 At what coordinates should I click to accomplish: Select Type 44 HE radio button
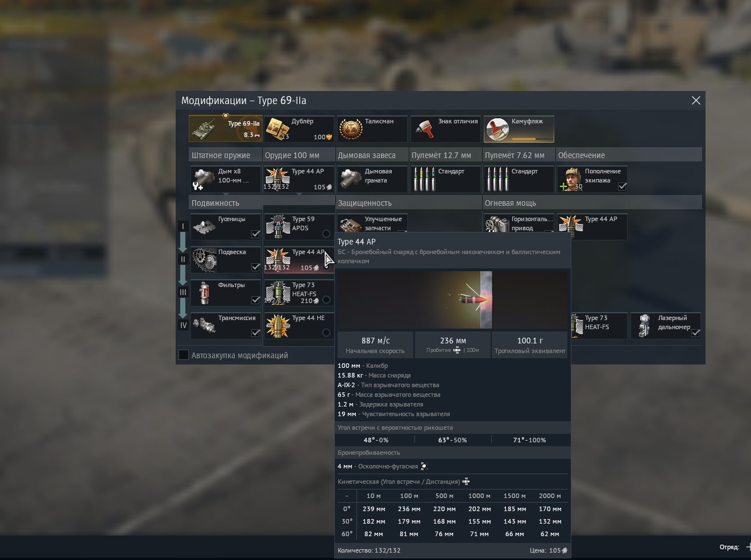[326, 333]
